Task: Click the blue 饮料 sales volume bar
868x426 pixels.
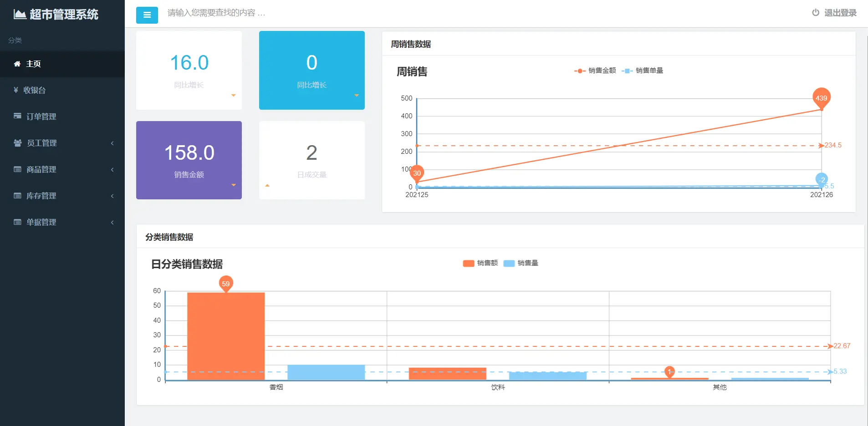Action: 548,376
